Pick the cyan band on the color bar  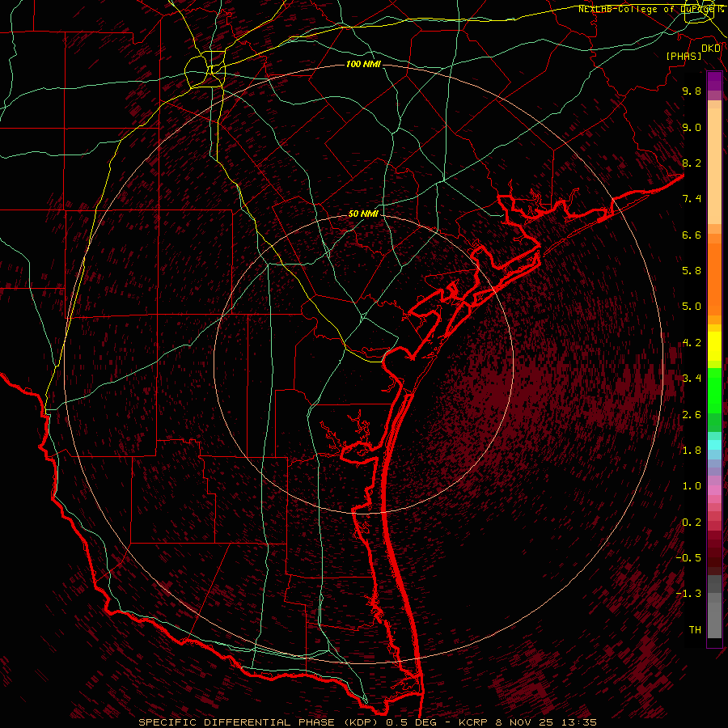[714, 445]
